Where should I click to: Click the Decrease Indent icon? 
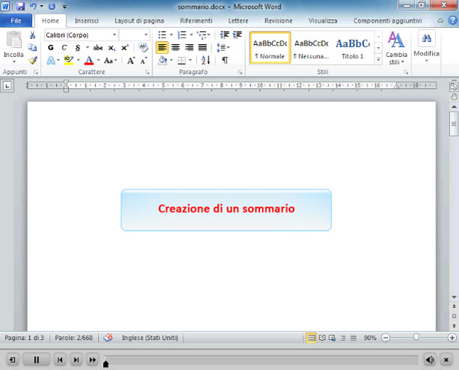[224, 35]
